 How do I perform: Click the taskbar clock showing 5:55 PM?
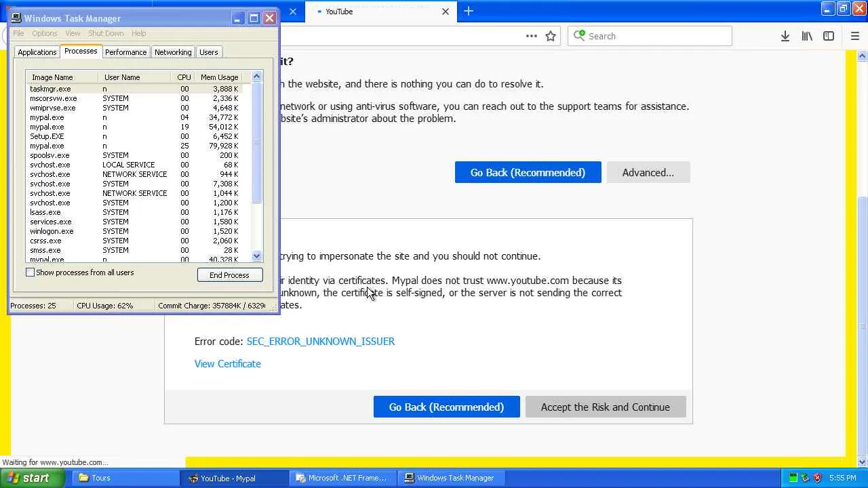(x=843, y=478)
